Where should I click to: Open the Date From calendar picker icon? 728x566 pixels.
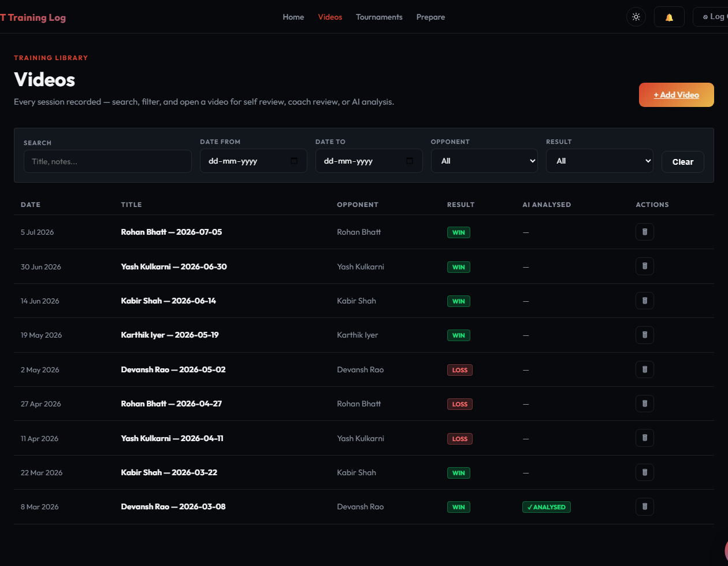pos(294,161)
